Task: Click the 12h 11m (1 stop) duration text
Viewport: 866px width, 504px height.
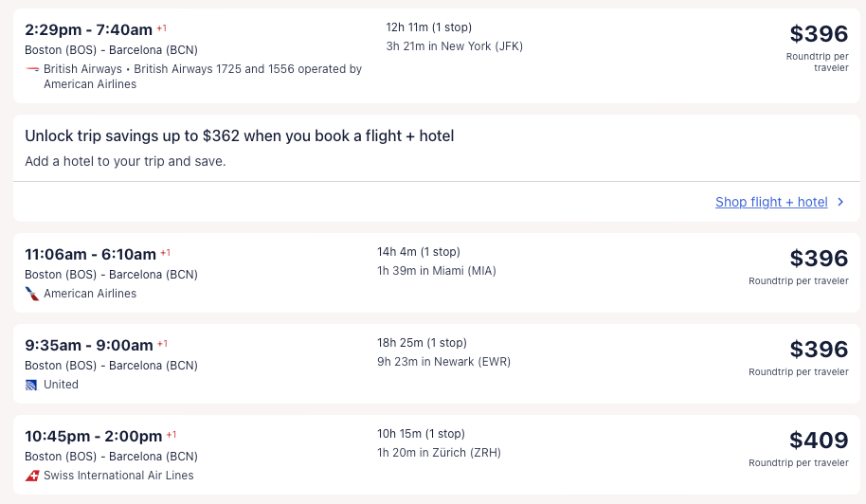Action: (x=428, y=27)
